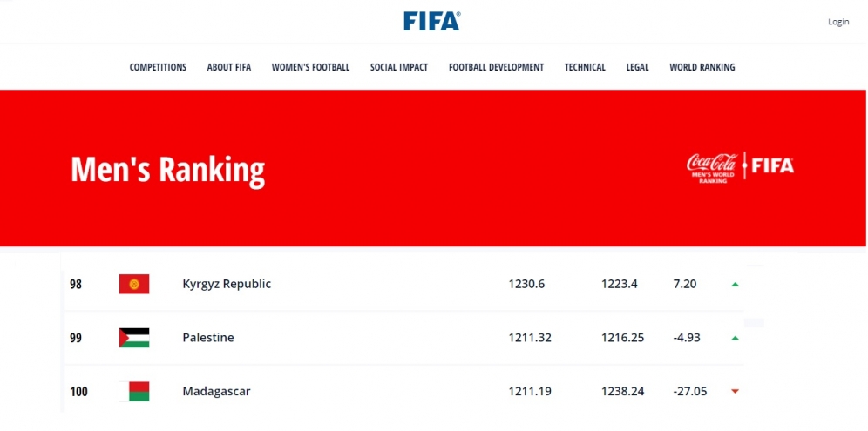Open the About FIFA menu
The width and height of the screenshot is (868, 431).
[x=228, y=68]
